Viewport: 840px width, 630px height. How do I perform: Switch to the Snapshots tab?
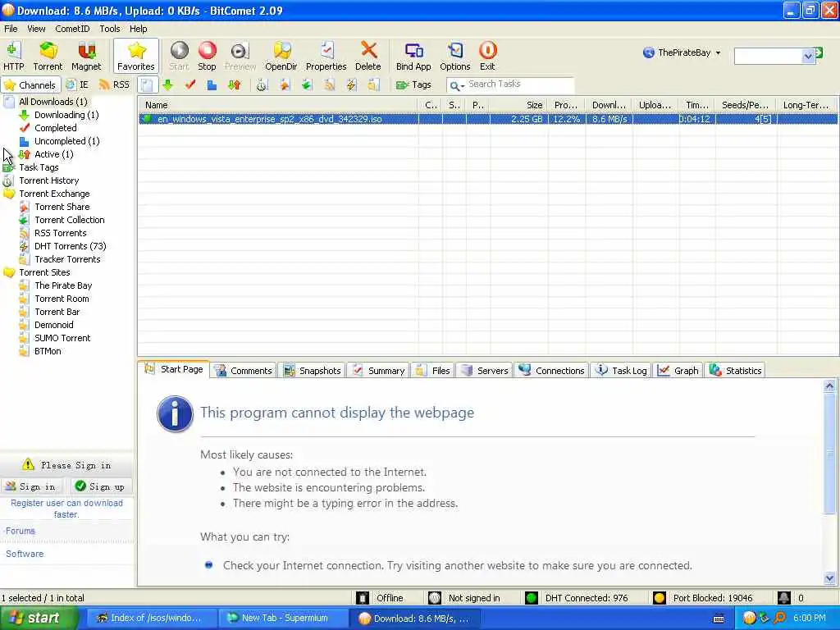point(313,371)
